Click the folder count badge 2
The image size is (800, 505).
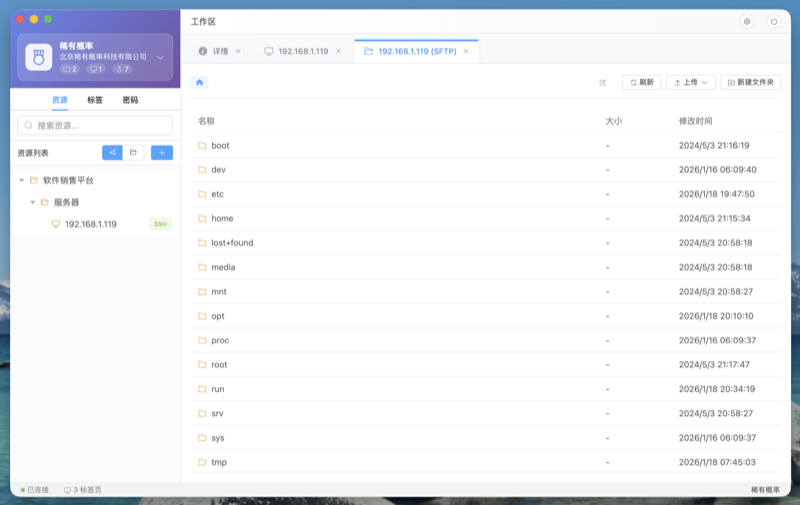(70, 69)
